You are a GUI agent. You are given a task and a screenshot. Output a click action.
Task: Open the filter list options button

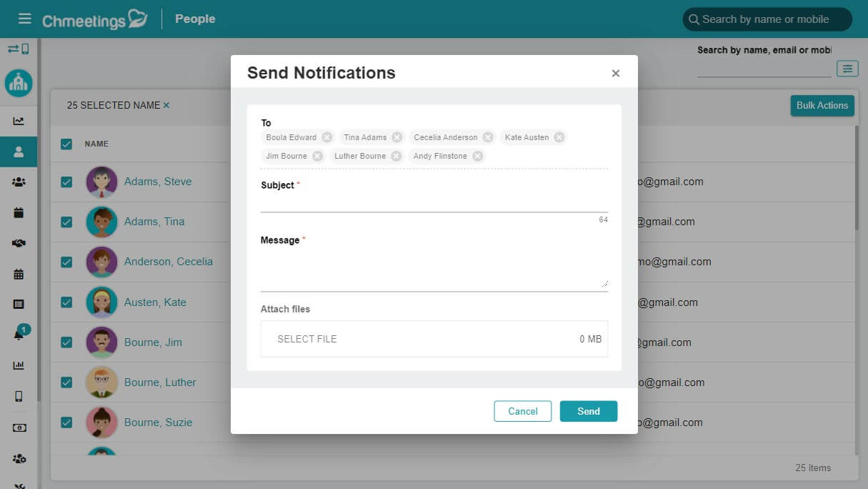click(x=847, y=69)
